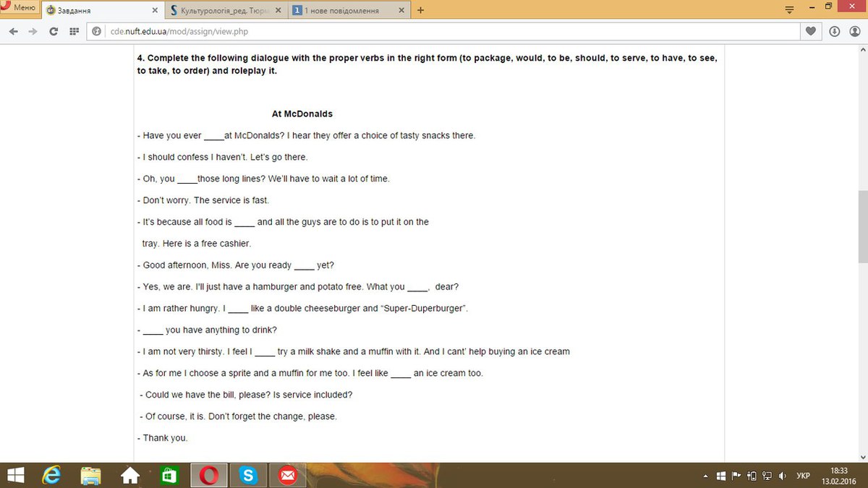Image resolution: width=868 pixels, height=488 pixels.
Task: Show hidden system tray icons
Action: point(706,476)
